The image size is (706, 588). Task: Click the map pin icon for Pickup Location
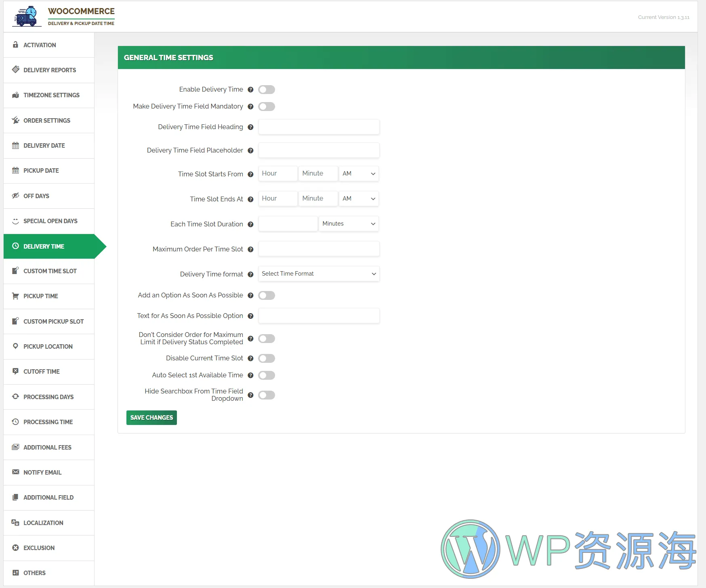click(x=15, y=346)
